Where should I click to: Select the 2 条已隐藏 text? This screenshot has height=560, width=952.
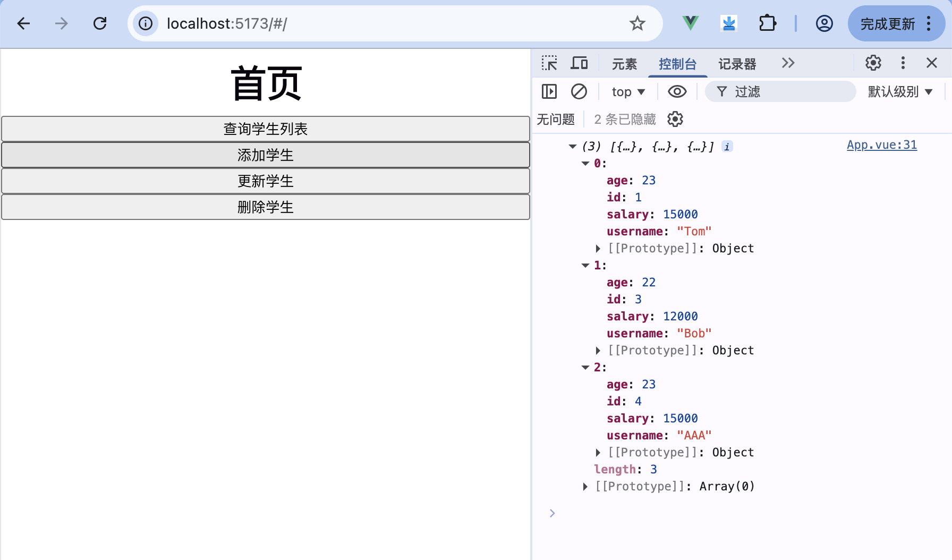point(625,119)
